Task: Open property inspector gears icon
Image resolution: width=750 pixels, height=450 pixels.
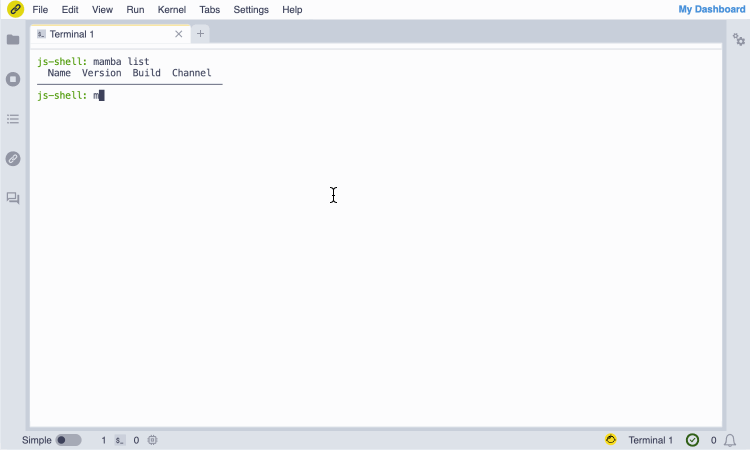Action: point(739,40)
